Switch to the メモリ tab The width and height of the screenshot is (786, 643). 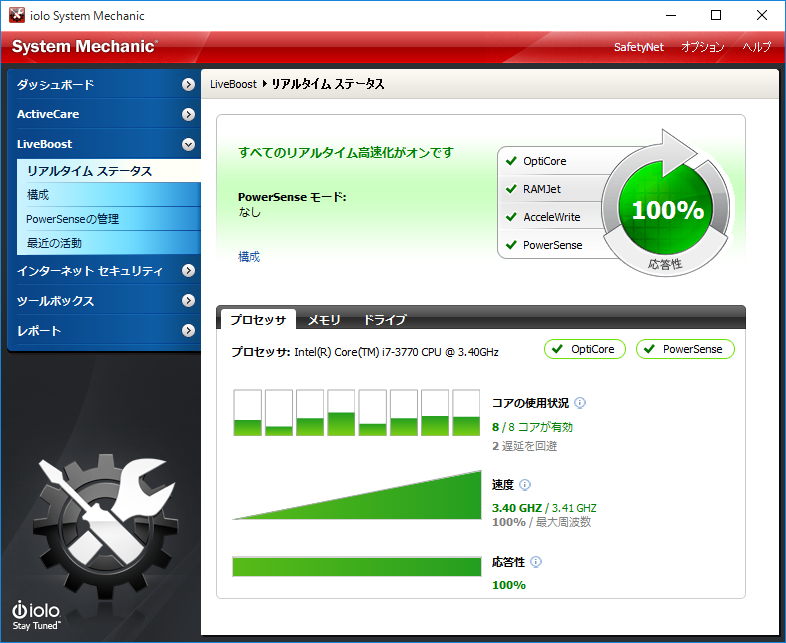(324, 319)
